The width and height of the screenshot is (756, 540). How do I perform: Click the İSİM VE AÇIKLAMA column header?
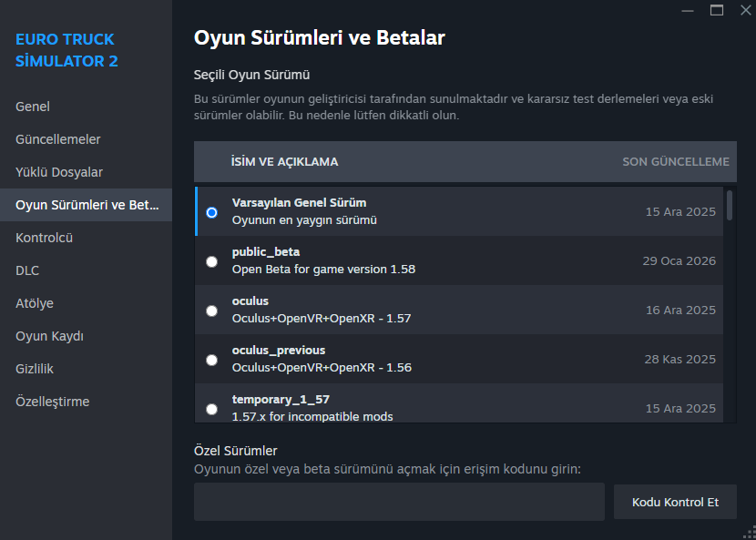284,162
